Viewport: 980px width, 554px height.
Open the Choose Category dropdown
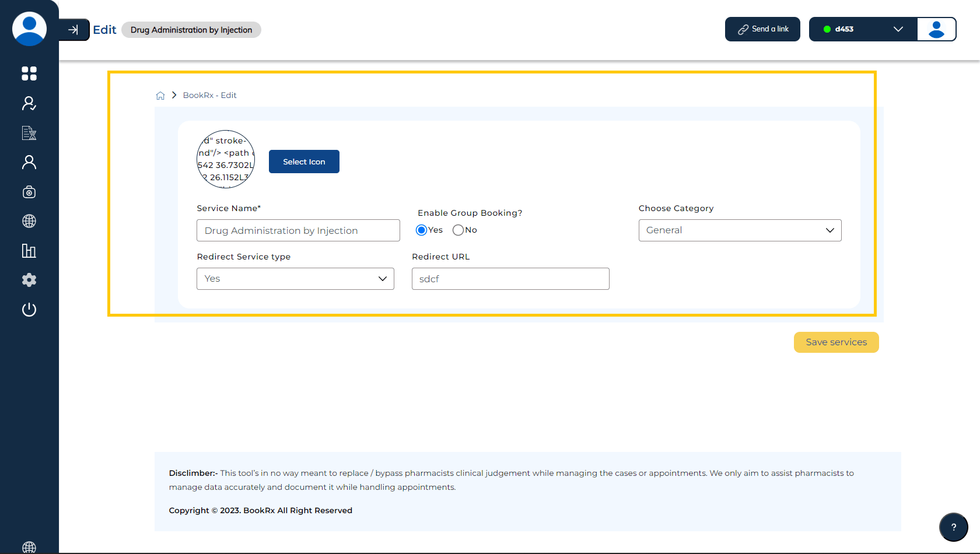tap(739, 230)
